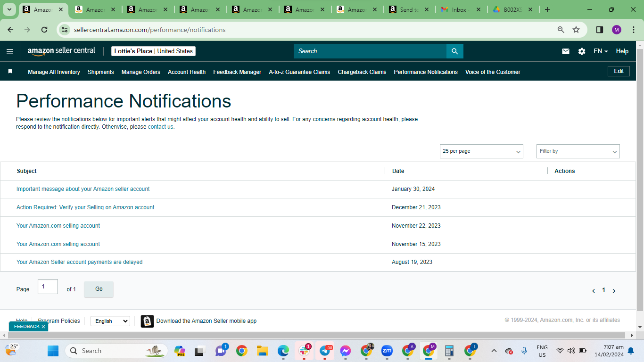Switch to the Send to tab
This screenshot has height=362, width=644.
(x=408, y=9)
